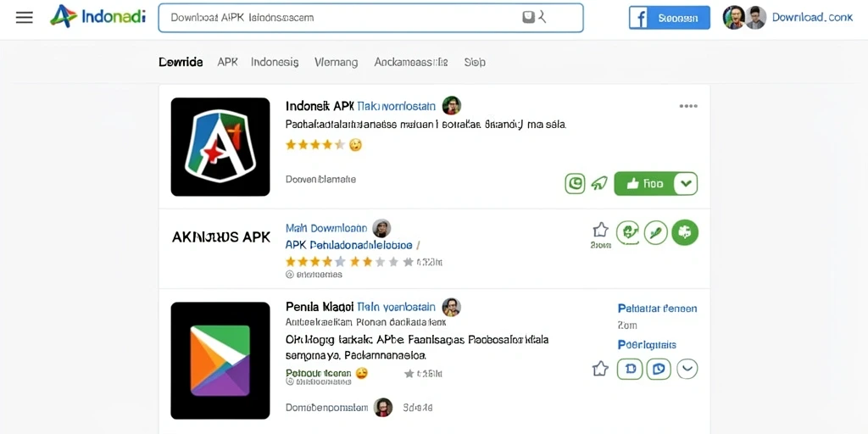Click the Indonadi logo
This screenshot has height=434, width=868.
coord(98,17)
